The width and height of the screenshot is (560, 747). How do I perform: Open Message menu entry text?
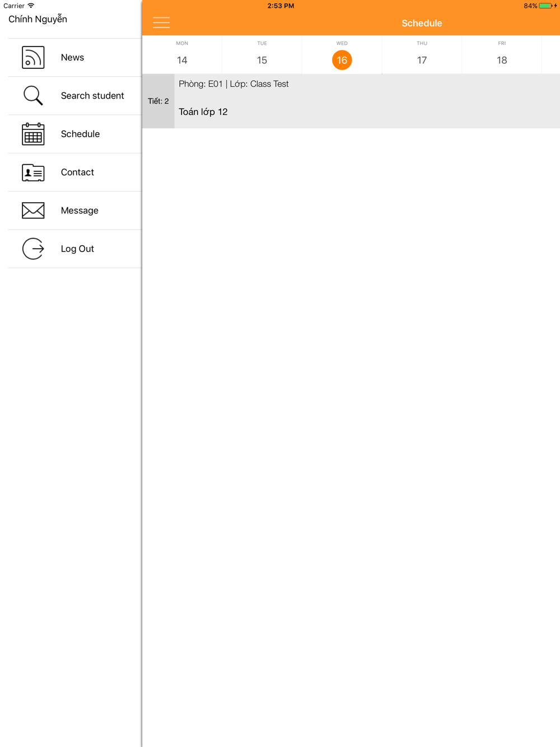(x=80, y=211)
